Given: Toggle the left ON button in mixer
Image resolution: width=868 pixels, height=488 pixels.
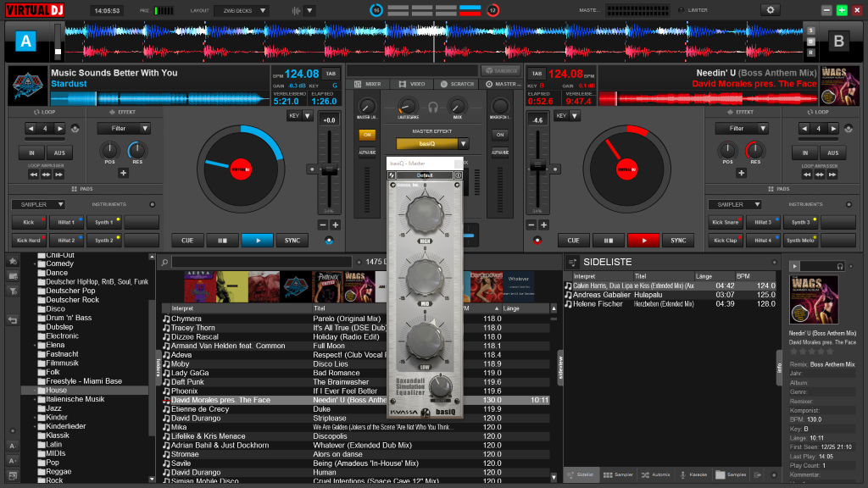Looking at the screenshot, I should 367,135.
